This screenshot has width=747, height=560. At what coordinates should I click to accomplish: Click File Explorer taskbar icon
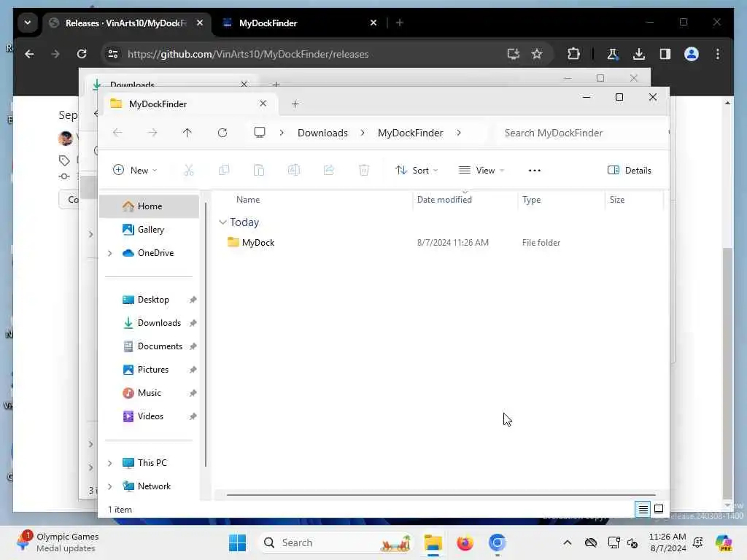coord(433,542)
